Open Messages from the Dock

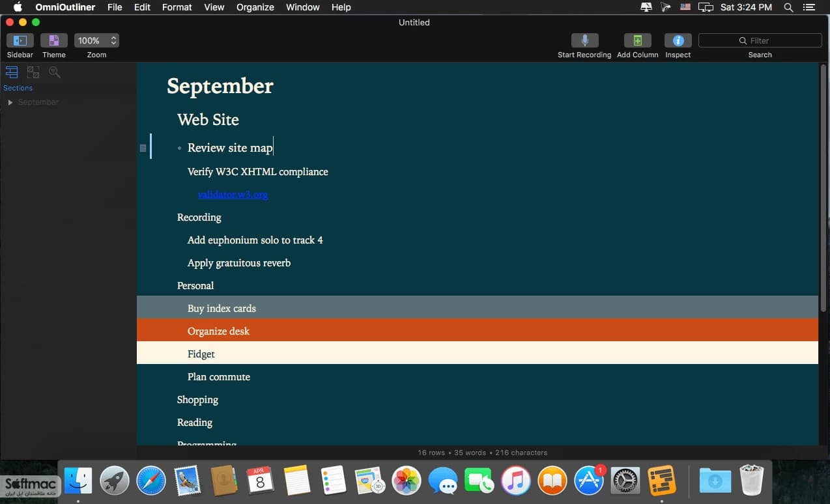[443, 481]
